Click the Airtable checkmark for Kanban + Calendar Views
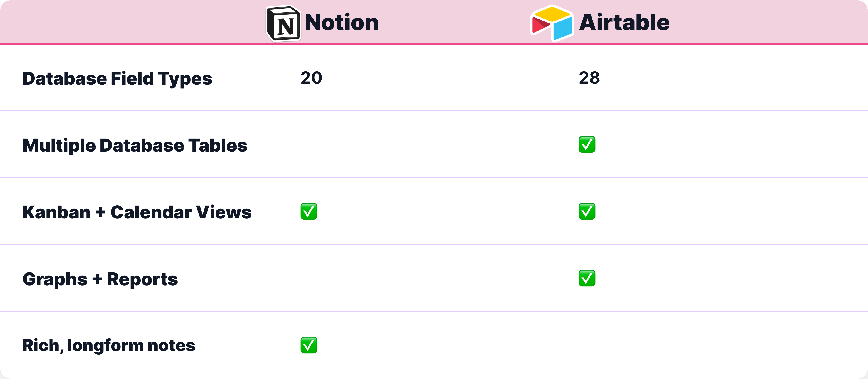 (x=587, y=211)
